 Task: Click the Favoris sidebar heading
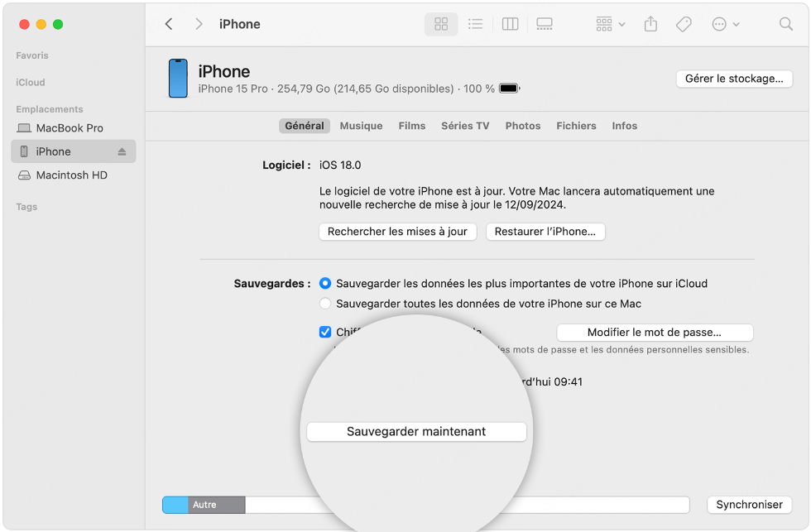coord(32,55)
